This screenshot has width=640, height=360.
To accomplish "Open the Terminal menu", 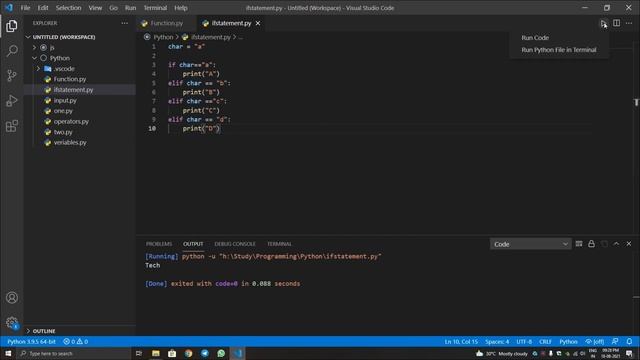I will coord(155,8).
